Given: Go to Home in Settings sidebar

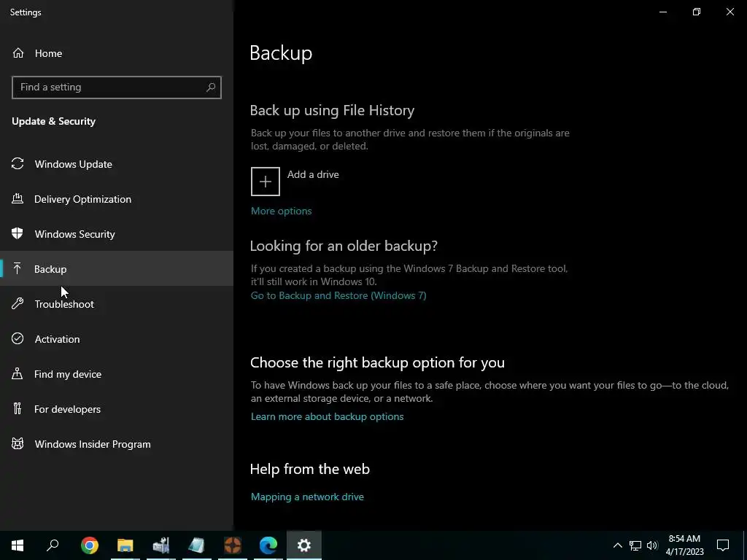Looking at the screenshot, I should pyautogui.click(x=117, y=52).
